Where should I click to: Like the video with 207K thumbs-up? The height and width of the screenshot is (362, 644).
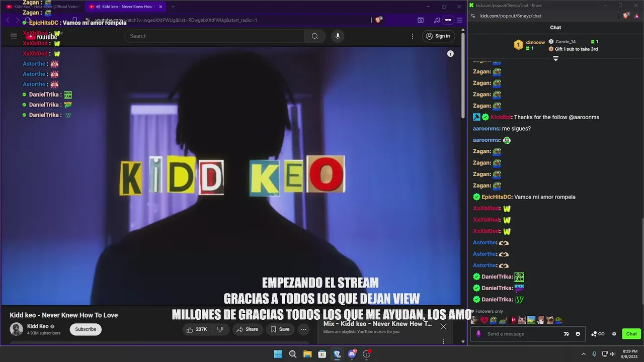(197, 329)
